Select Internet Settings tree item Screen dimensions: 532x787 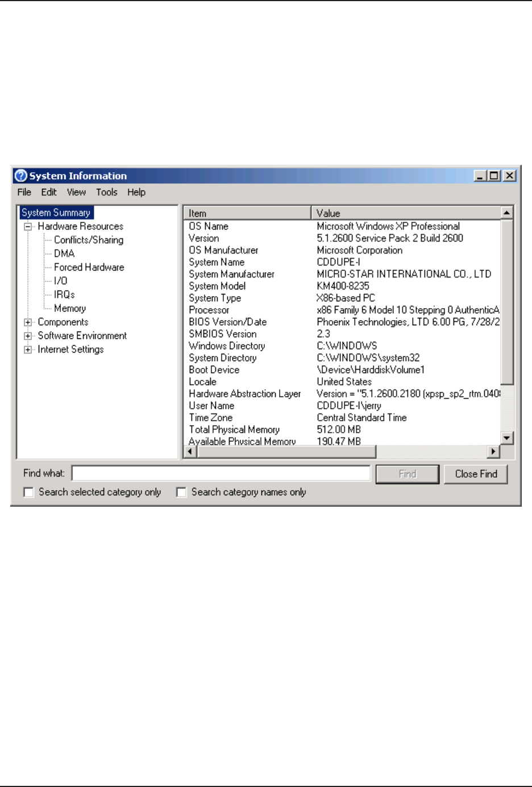click(x=71, y=350)
